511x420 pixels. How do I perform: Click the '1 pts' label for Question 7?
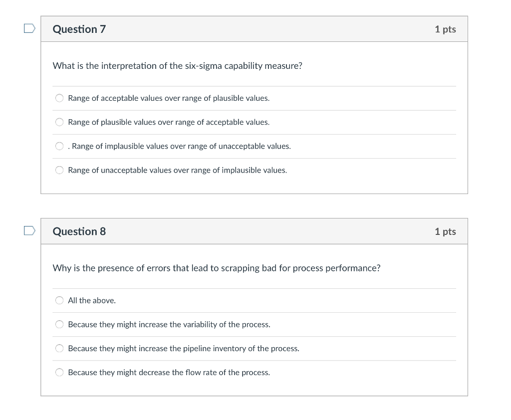(446, 29)
